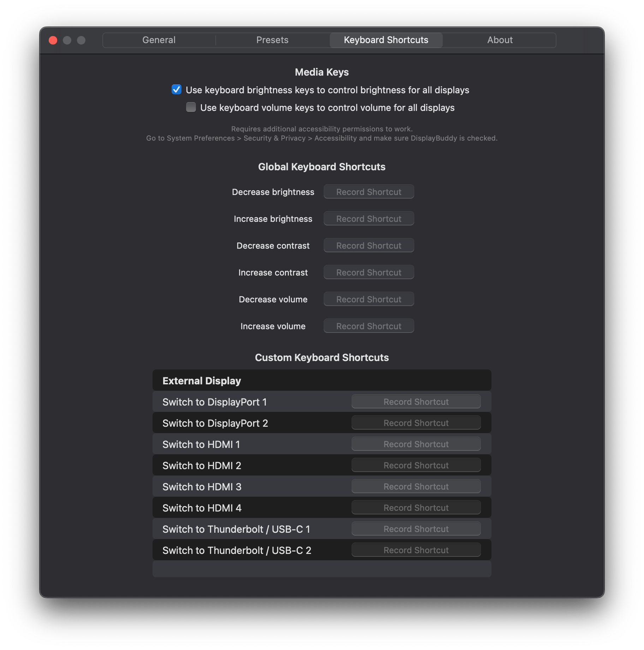Record shortcut for Switch to DisplayPort 1
This screenshot has width=644, height=650.
416,401
